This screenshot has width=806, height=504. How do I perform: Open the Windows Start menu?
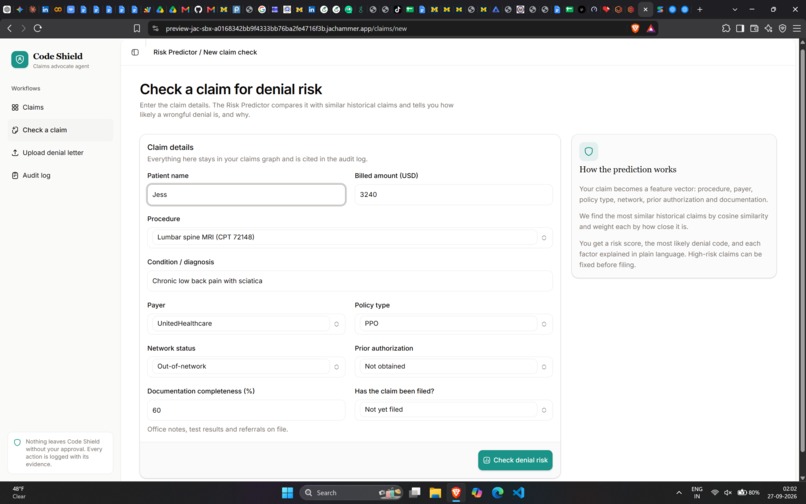coord(287,493)
